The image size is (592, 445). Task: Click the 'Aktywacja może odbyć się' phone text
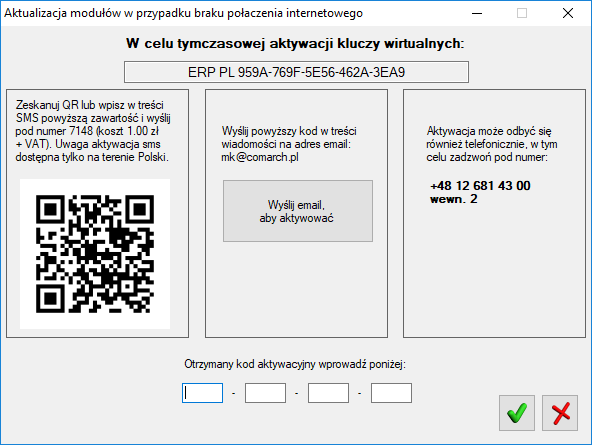point(492,144)
